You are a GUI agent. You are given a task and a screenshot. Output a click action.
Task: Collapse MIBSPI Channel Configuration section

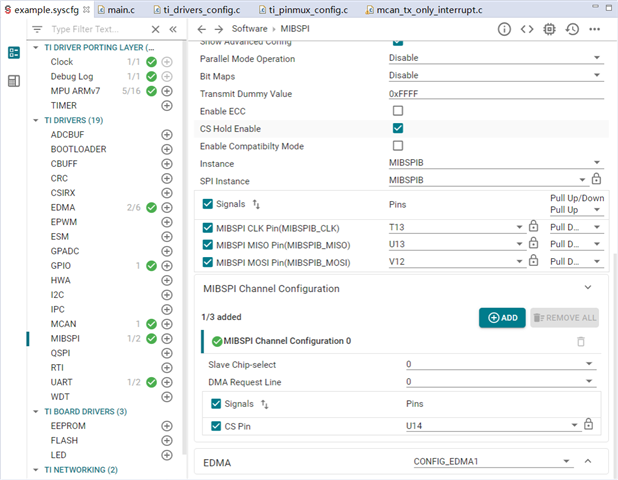click(588, 288)
